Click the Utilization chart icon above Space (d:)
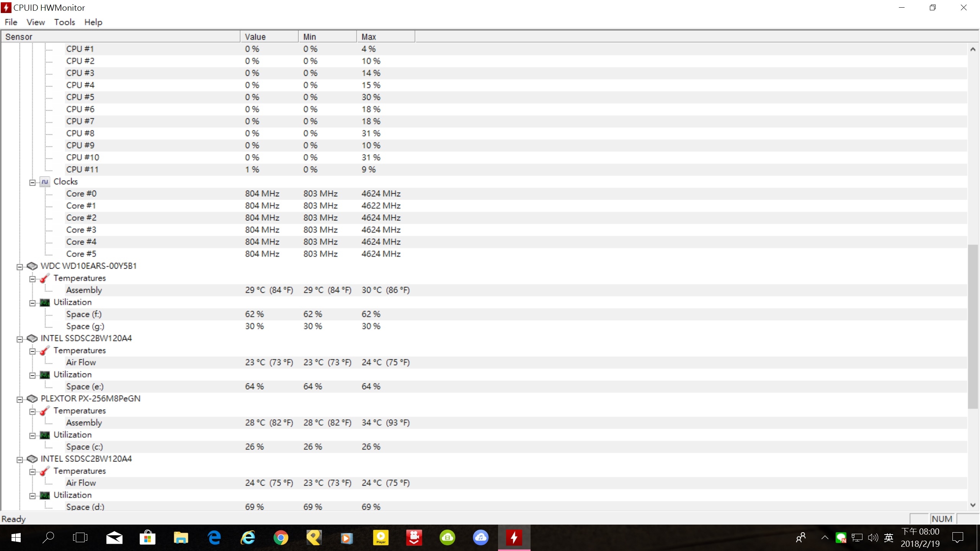 (45, 495)
